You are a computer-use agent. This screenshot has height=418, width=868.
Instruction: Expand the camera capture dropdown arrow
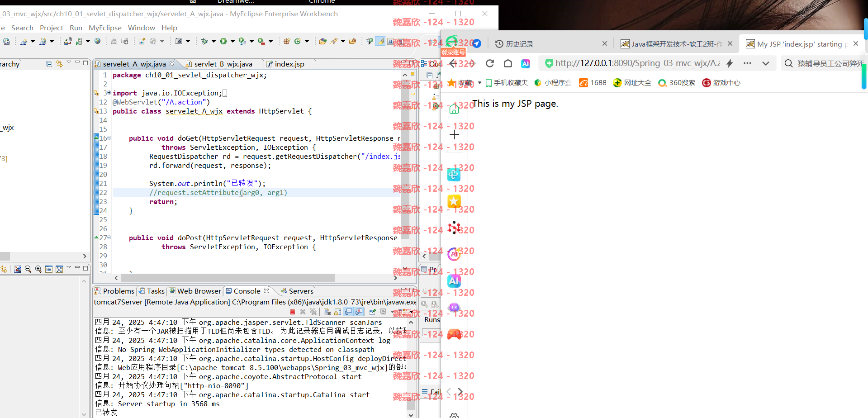click(188, 41)
